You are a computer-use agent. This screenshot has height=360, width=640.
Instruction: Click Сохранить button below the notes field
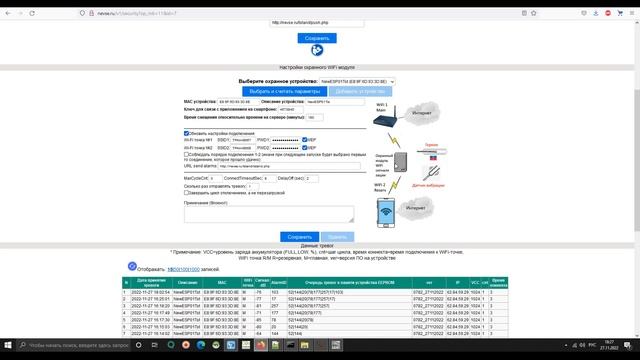coord(300,237)
